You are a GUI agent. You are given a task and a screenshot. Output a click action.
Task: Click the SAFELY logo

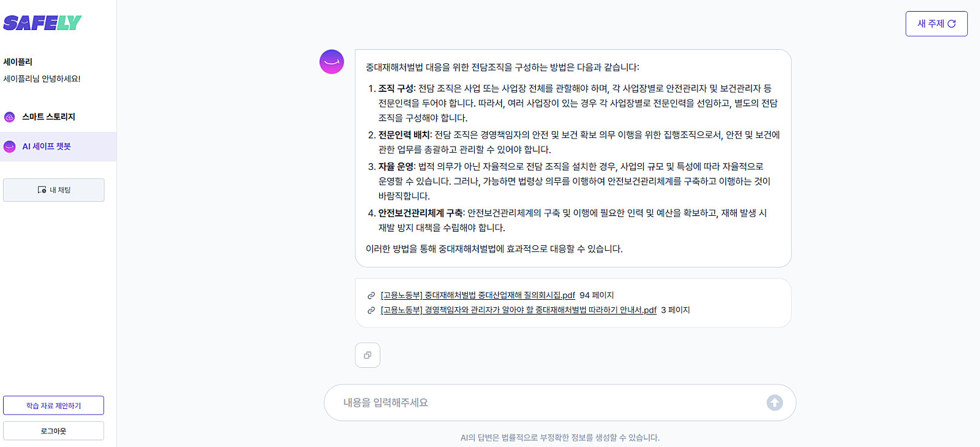pyautogui.click(x=42, y=23)
